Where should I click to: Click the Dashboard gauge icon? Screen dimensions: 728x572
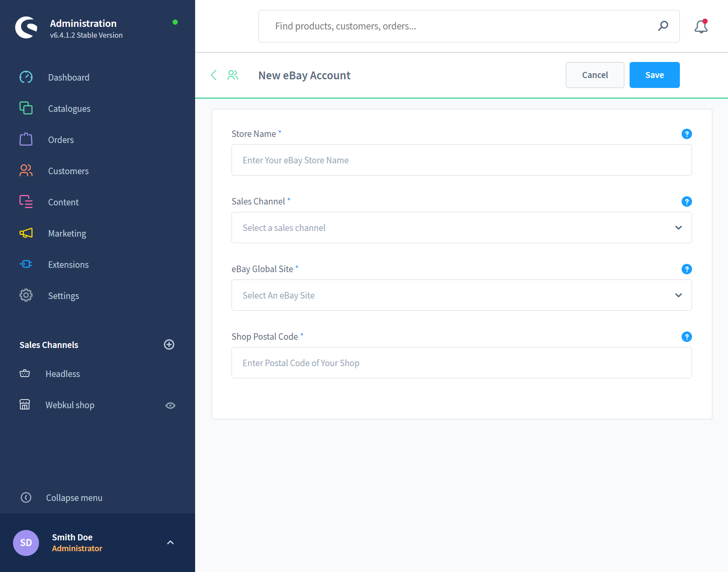click(26, 77)
